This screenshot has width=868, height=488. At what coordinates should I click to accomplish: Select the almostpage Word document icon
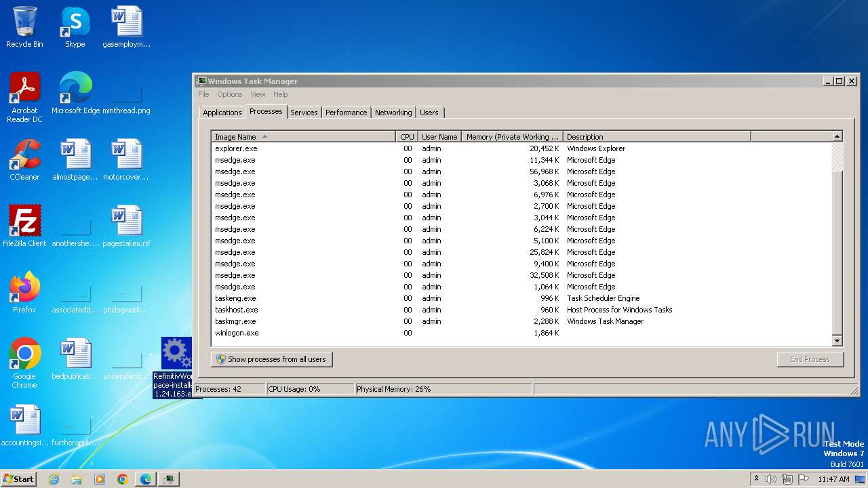pos(75,160)
